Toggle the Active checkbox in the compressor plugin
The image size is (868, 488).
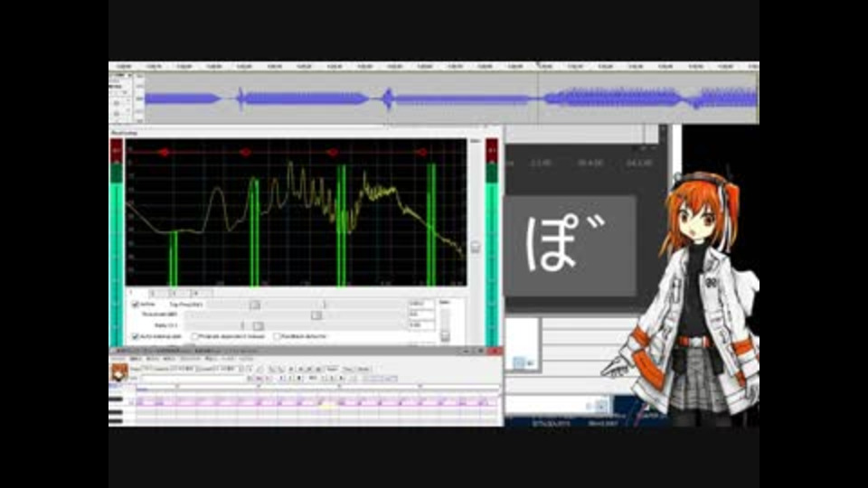click(x=135, y=305)
